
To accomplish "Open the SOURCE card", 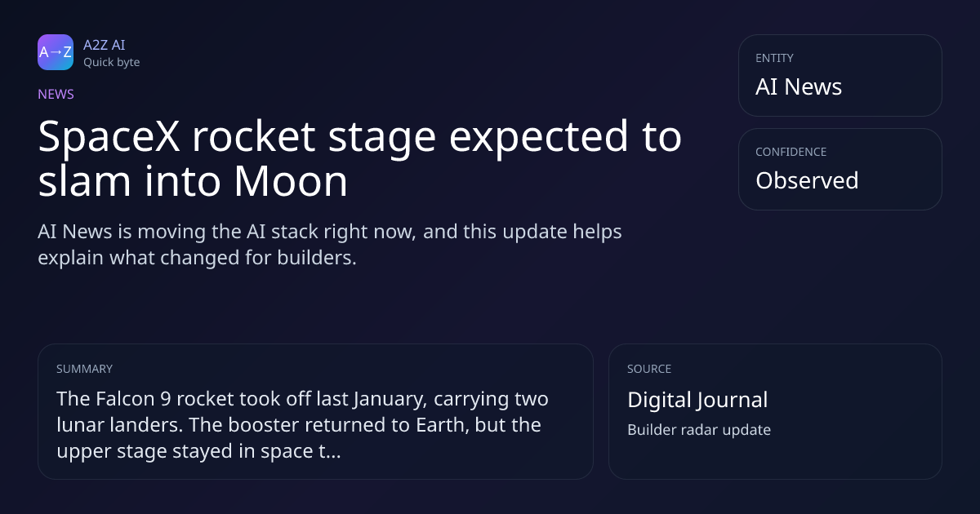I will pyautogui.click(x=775, y=411).
